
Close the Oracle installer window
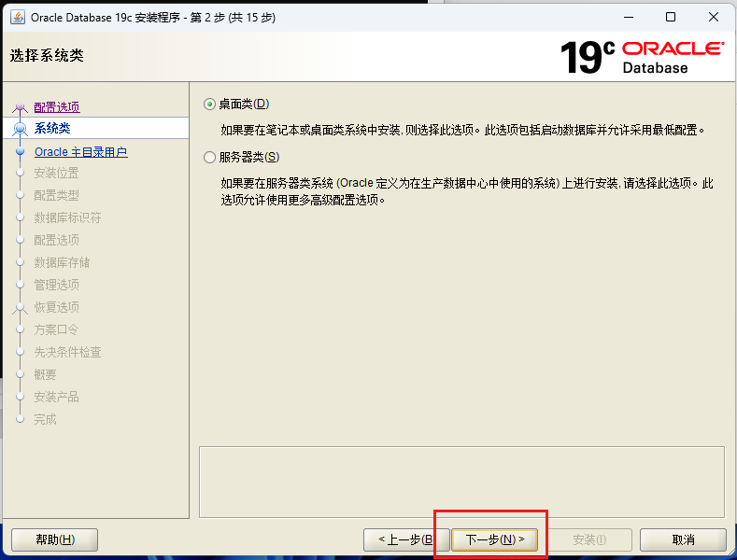click(x=713, y=17)
